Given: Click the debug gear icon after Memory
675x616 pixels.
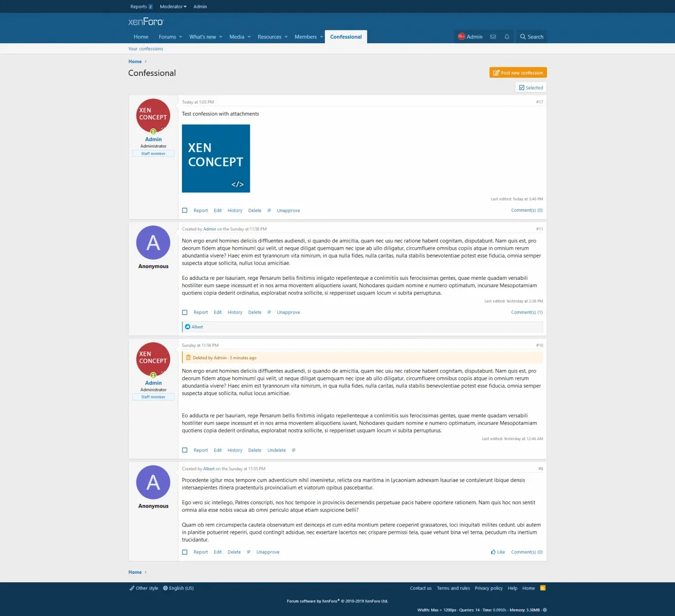Looking at the screenshot, I should click(x=545, y=610).
